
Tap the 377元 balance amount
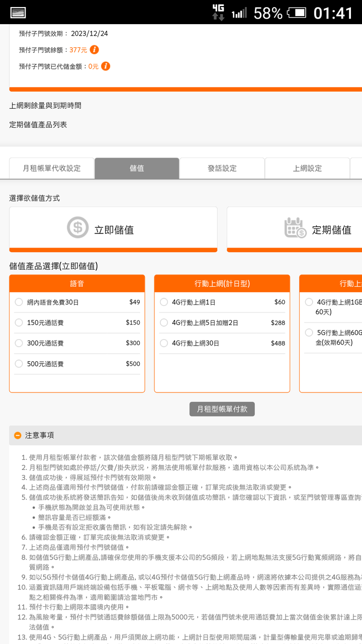pyautogui.click(x=78, y=50)
